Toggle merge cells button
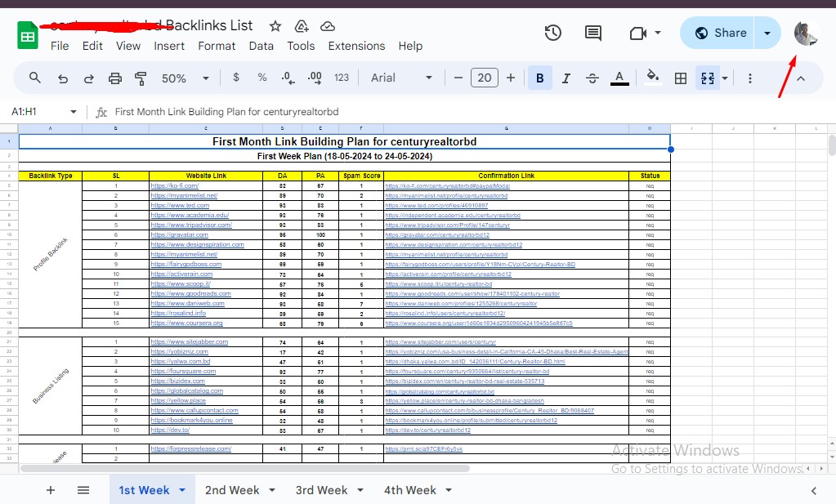Viewport: 836px width, 504px height. [708, 78]
